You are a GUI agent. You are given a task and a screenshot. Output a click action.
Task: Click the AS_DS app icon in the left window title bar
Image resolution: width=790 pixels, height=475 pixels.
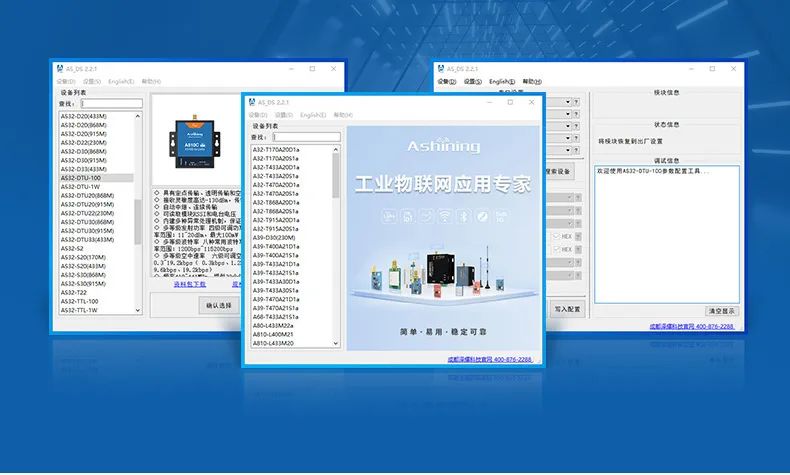[x=60, y=69]
